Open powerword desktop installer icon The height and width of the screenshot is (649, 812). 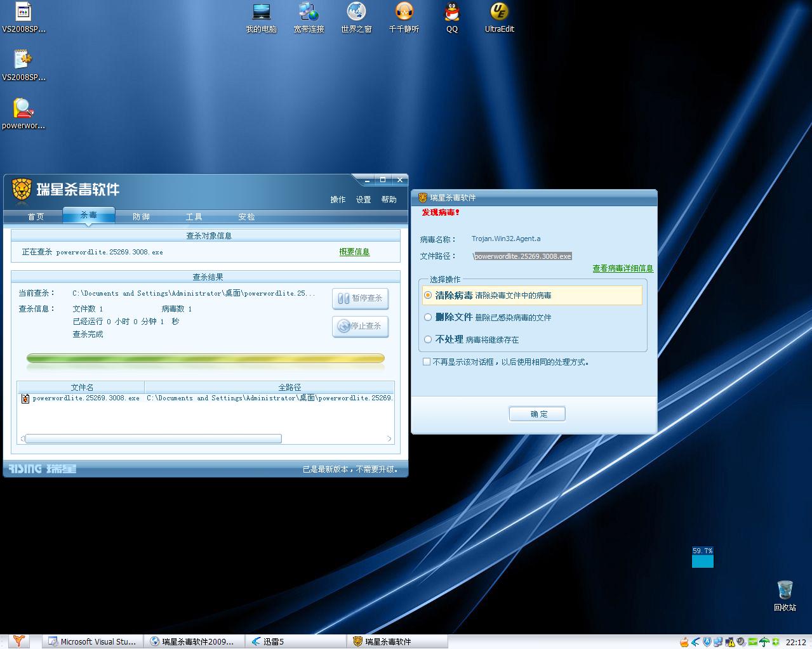pos(23,109)
